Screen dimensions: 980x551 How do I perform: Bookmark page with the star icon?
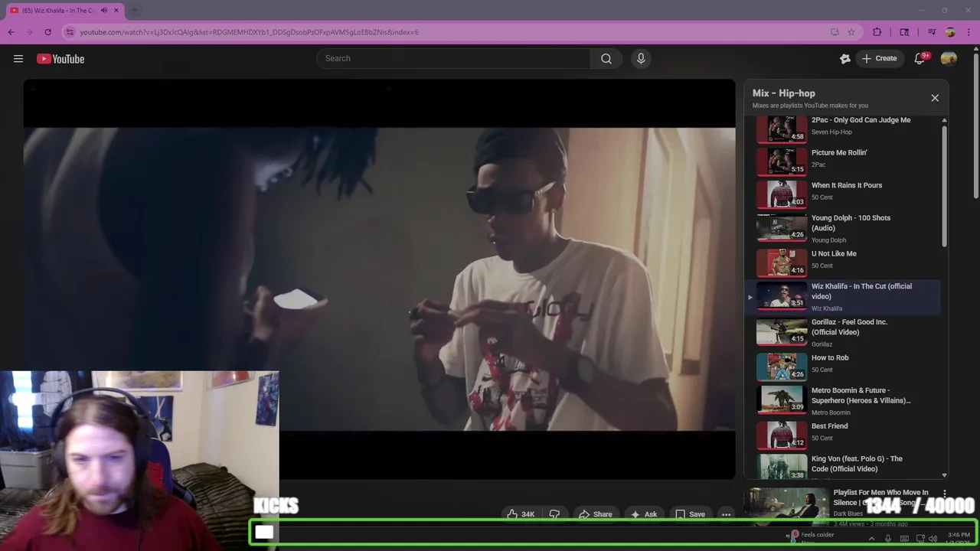pos(851,32)
